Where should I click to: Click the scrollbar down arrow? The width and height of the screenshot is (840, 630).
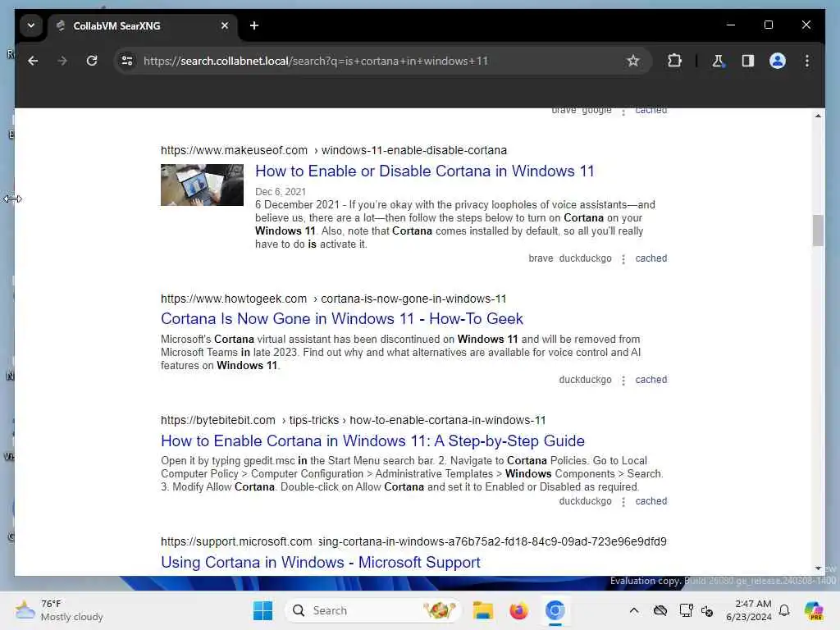818,568
